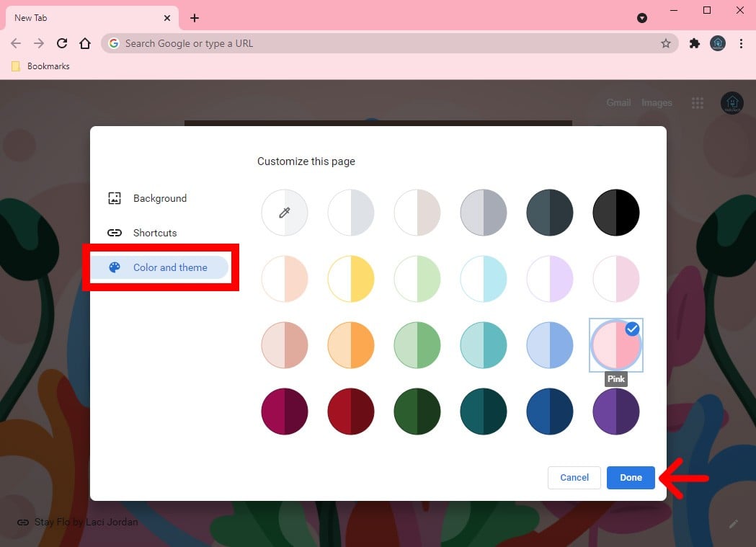Bookmark this tab with star icon

coord(665,43)
